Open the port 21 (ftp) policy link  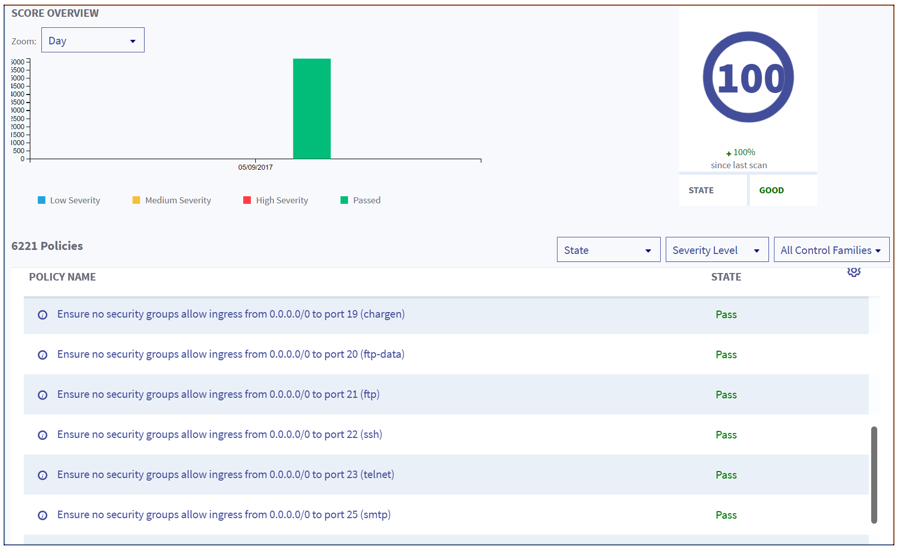click(218, 394)
